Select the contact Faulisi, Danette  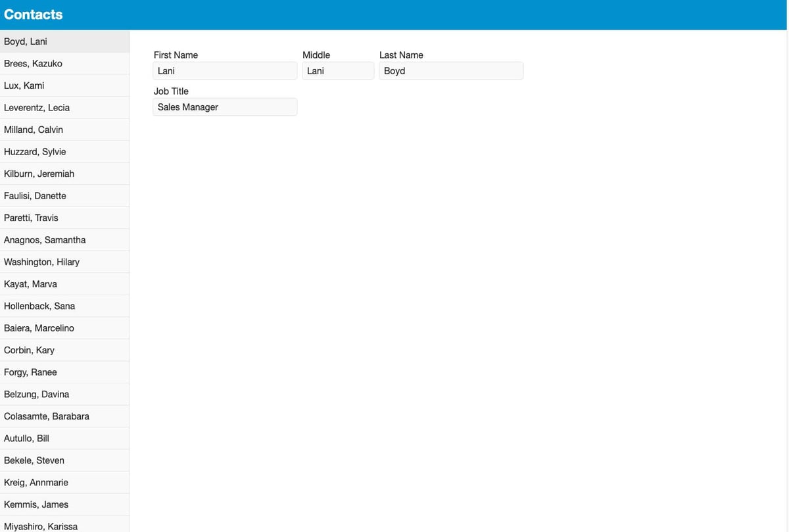pyautogui.click(x=64, y=195)
